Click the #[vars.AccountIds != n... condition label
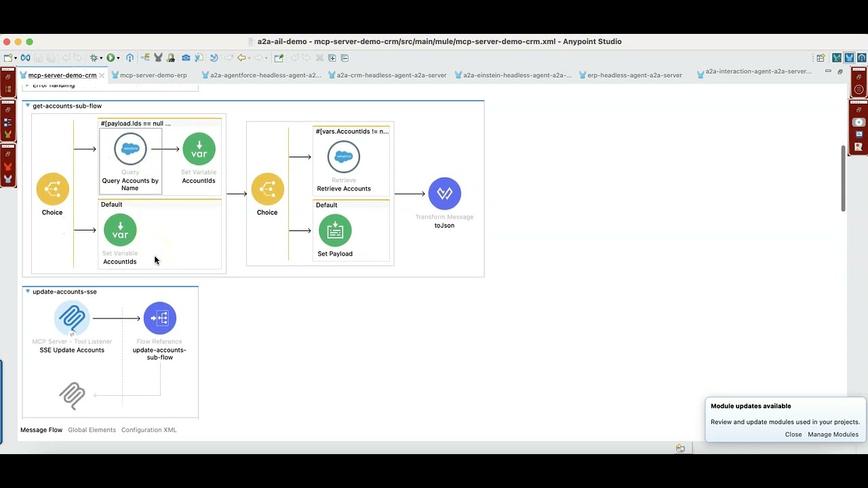The width and height of the screenshot is (868, 488). tap(352, 131)
